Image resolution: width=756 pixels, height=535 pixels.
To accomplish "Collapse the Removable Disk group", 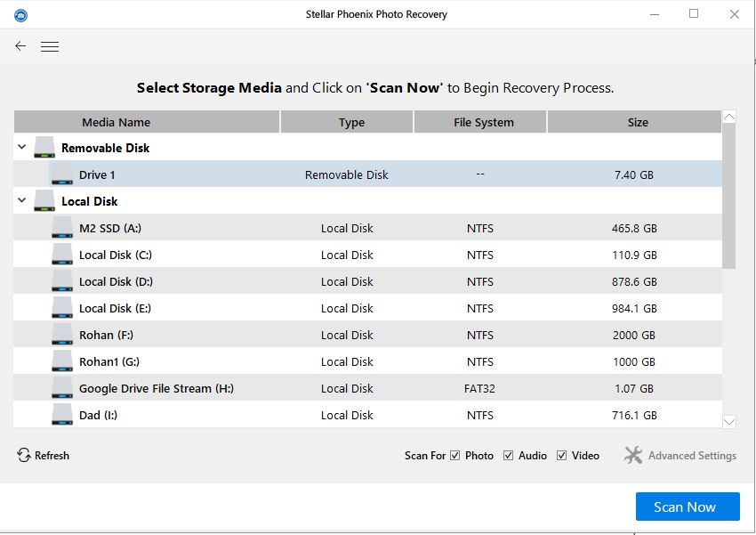I will [21, 148].
